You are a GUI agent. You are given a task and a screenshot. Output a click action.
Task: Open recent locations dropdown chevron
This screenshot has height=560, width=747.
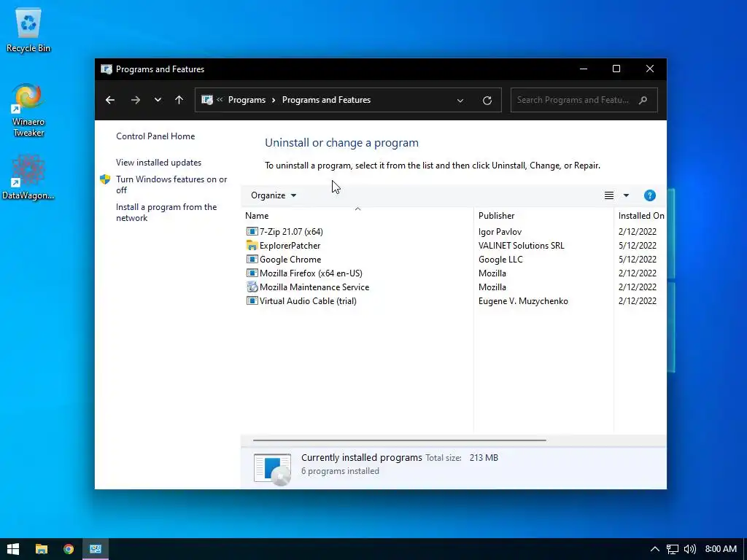click(x=158, y=100)
